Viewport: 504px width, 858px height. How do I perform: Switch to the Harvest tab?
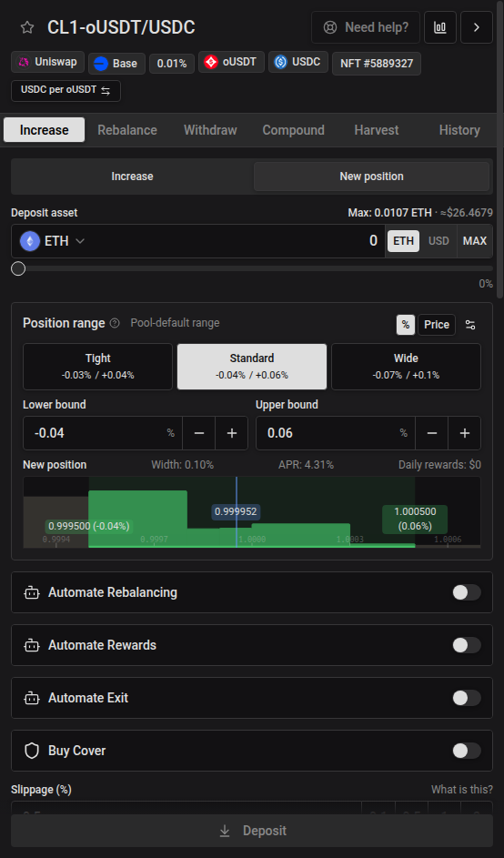coord(377,130)
